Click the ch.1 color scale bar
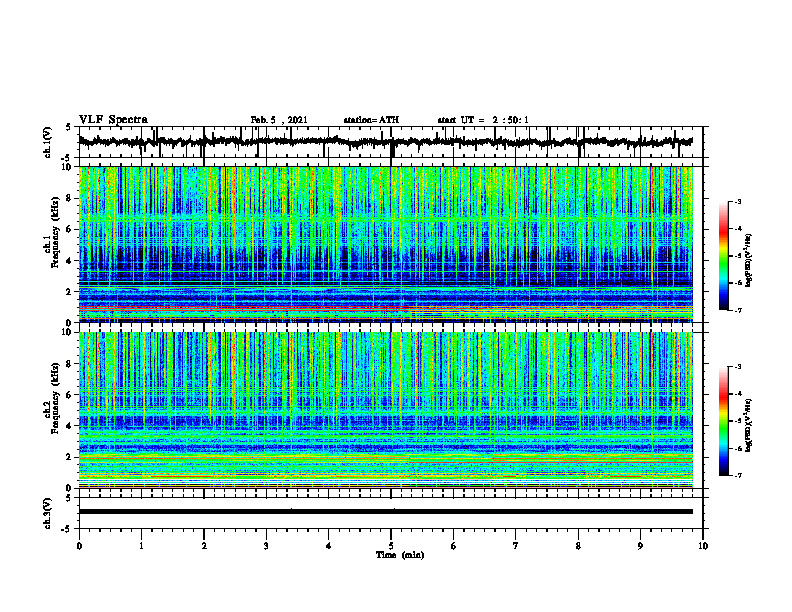Viewport: 792px width, 612px height. click(724, 256)
